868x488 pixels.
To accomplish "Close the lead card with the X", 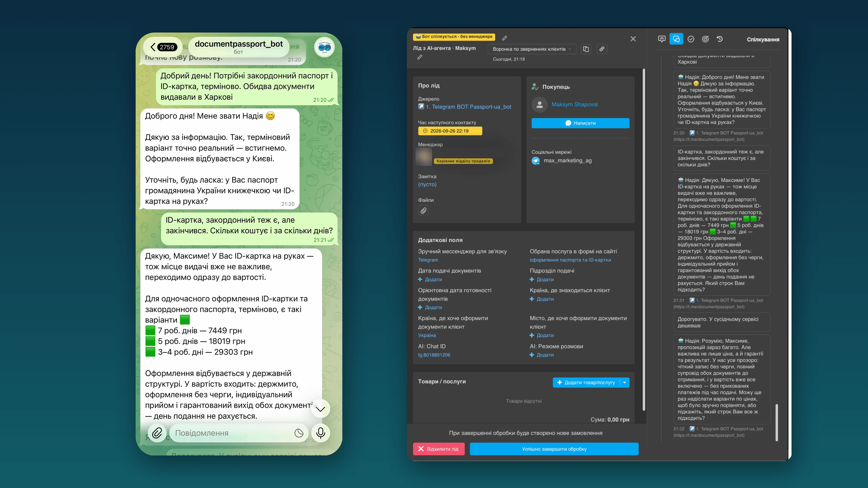I will pos(633,39).
